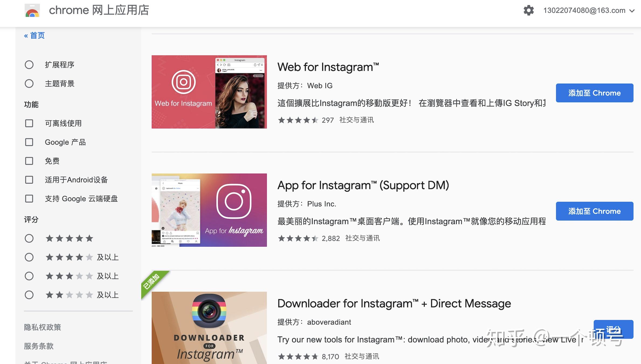Open Downloader for Instagram™ + Direct Message title

[394, 303]
